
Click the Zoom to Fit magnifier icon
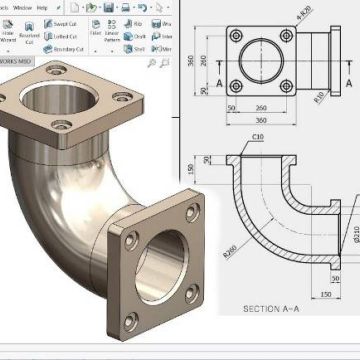coord(152,63)
